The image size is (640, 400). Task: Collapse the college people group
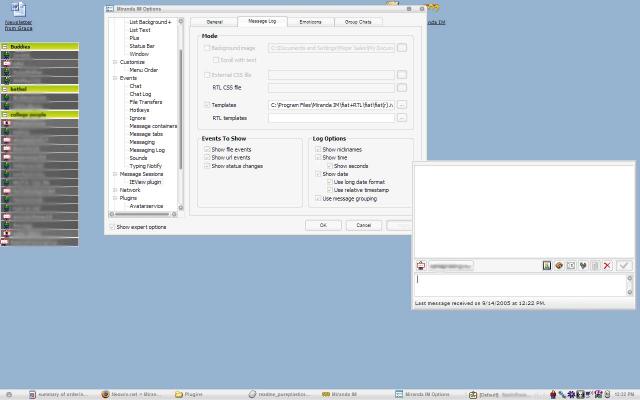tap(5, 115)
